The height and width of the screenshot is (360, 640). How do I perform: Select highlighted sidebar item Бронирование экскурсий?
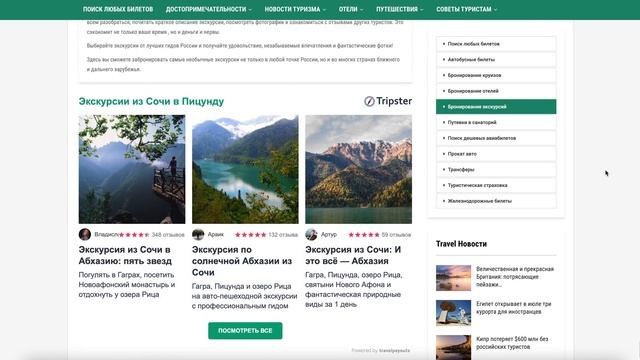point(496,107)
